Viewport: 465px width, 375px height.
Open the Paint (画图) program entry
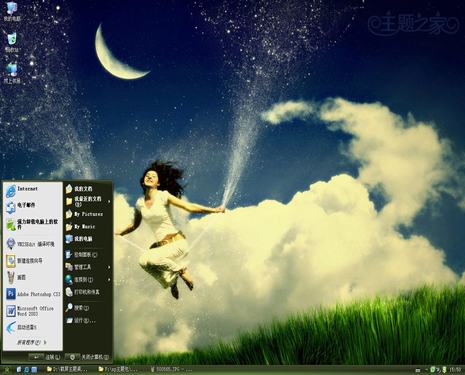(x=33, y=277)
